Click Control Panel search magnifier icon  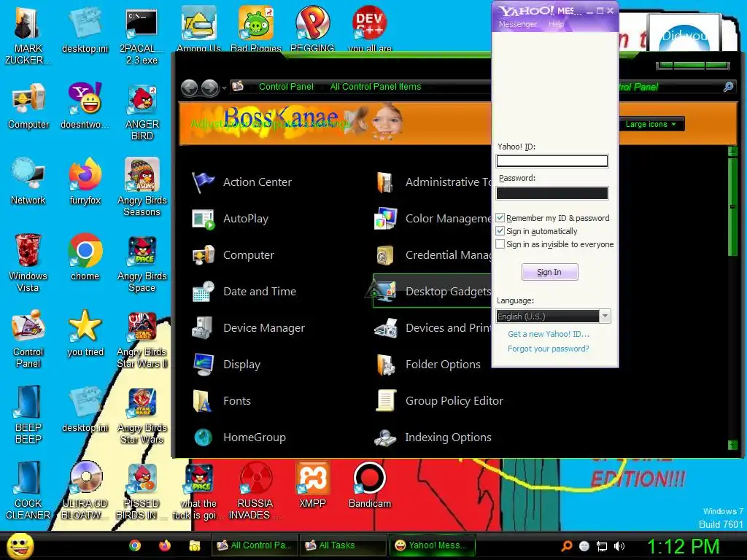click(x=729, y=87)
